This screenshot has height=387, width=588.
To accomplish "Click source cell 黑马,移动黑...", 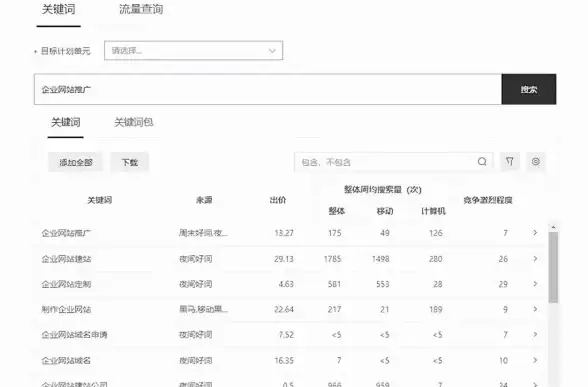I will [x=203, y=309].
